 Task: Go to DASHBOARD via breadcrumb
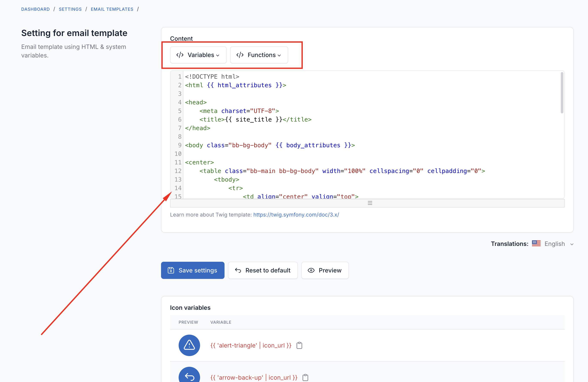pyautogui.click(x=35, y=9)
